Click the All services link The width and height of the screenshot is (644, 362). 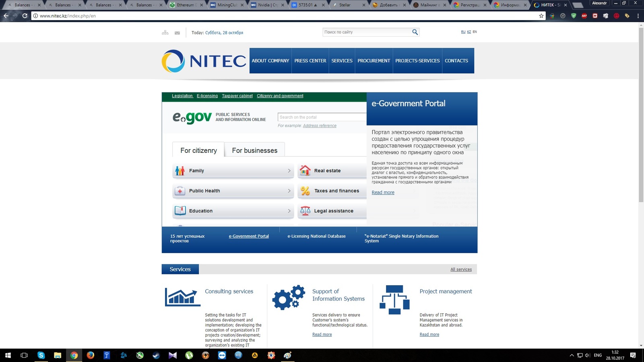click(x=461, y=269)
